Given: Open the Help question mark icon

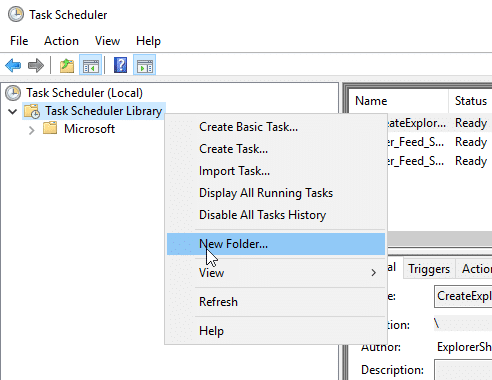Looking at the screenshot, I should point(120,65).
